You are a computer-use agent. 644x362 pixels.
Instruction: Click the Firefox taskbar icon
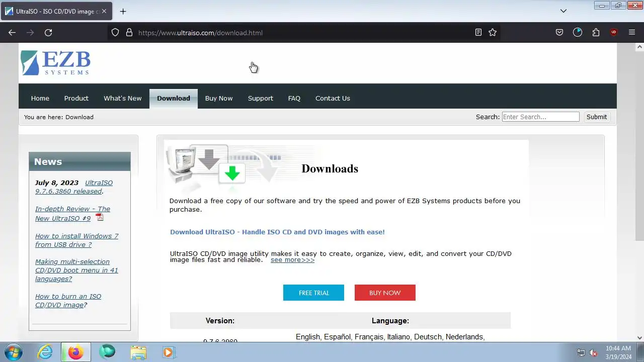pyautogui.click(x=76, y=352)
